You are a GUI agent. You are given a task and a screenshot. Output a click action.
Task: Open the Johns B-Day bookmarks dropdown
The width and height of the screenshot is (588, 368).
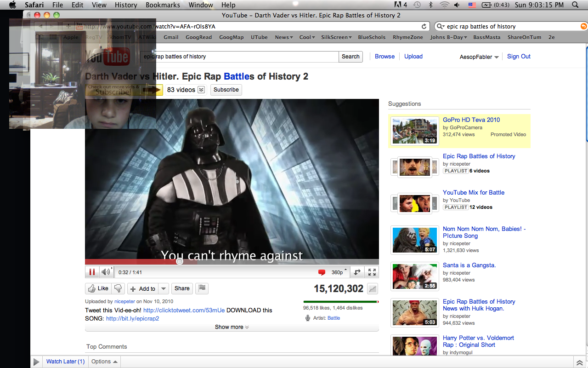[x=448, y=37]
